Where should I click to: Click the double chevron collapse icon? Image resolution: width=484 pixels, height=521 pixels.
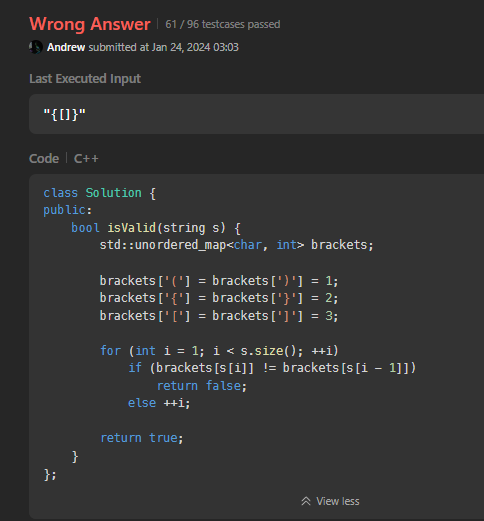(306, 501)
